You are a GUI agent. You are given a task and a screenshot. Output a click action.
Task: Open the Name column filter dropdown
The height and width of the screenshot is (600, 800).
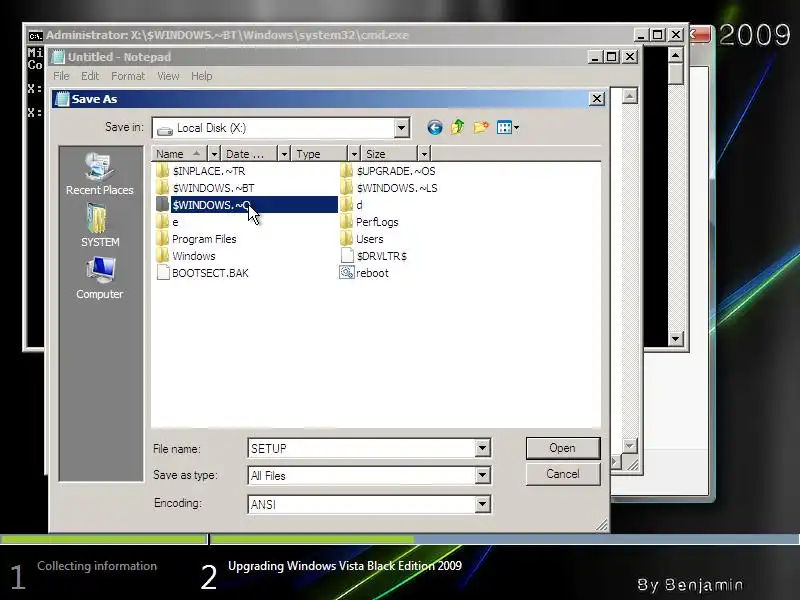click(x=214, y=154)
